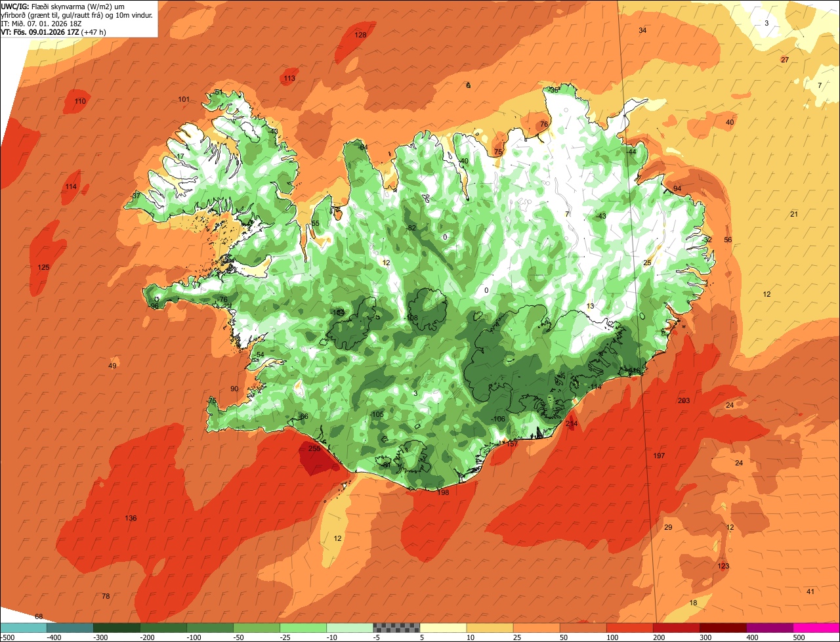Viewport: 840px width, 642px height.
Task: Click the value 90 on the map
Action: tap(234, 389)
